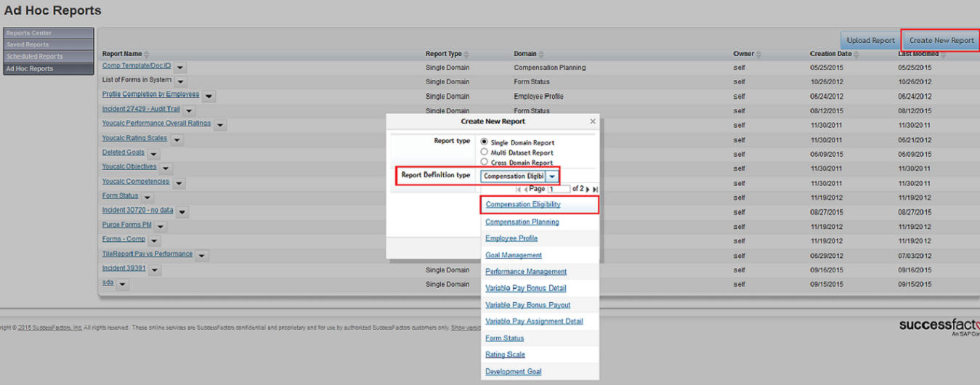Choose Compensation Eligibility from the list
The height and width of the screenshot is (385, 980).
click(x=523, y=205)
